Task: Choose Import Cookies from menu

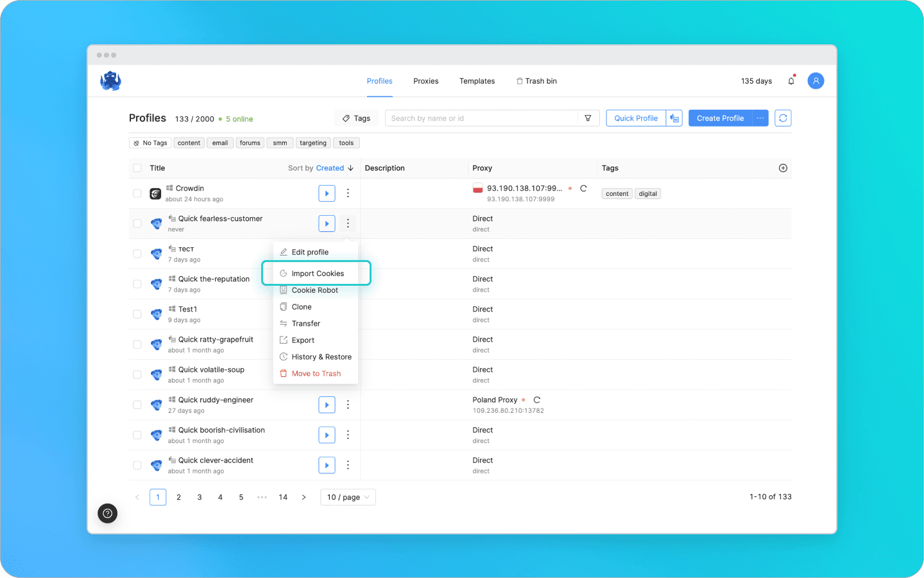Action: 316,274
